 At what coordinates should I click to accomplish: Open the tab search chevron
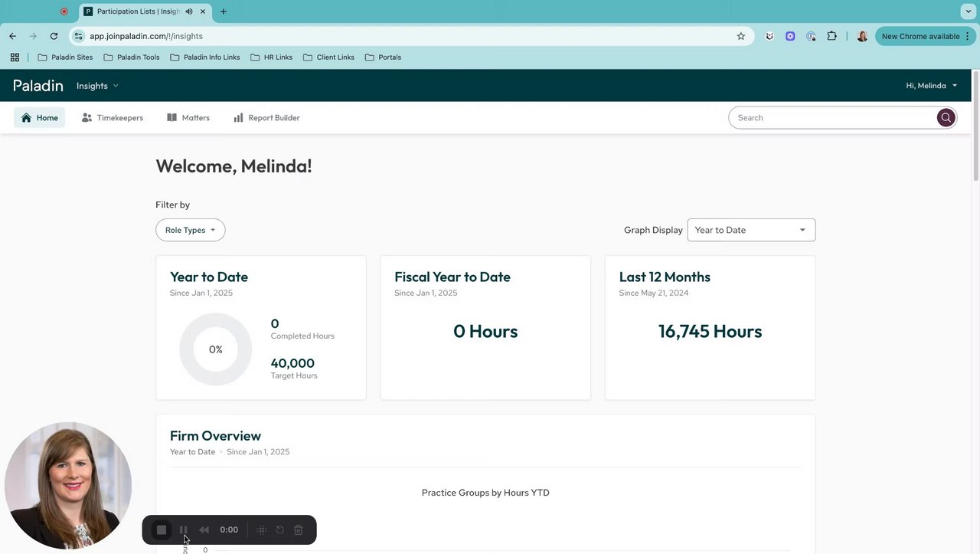pyautogui.click(x=969, y=11)
